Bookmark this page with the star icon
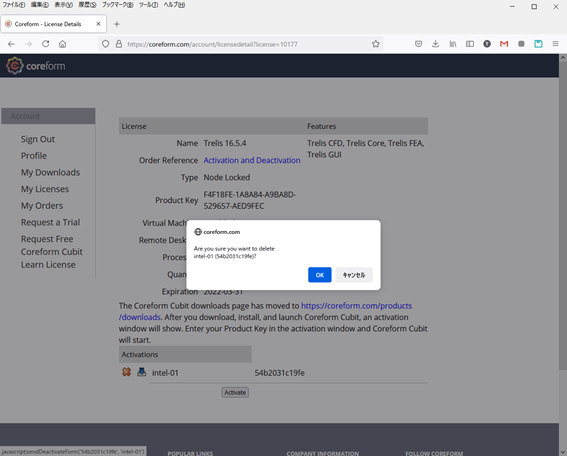Viewport: 567px width, 456px height. point(376,44)
